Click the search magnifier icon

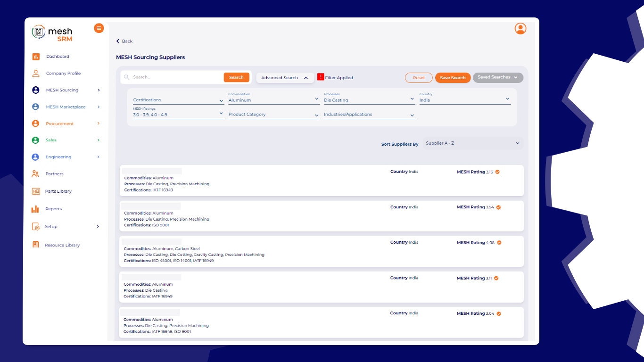point(126,77)
